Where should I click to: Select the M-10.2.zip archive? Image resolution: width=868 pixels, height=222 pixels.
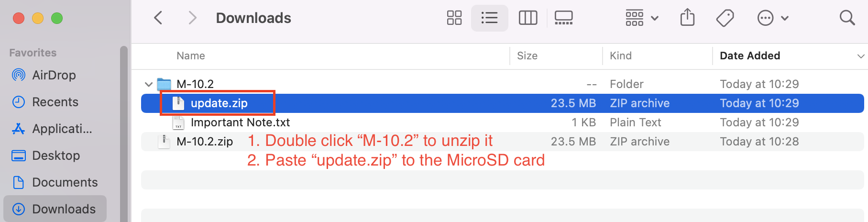(204, 142)
